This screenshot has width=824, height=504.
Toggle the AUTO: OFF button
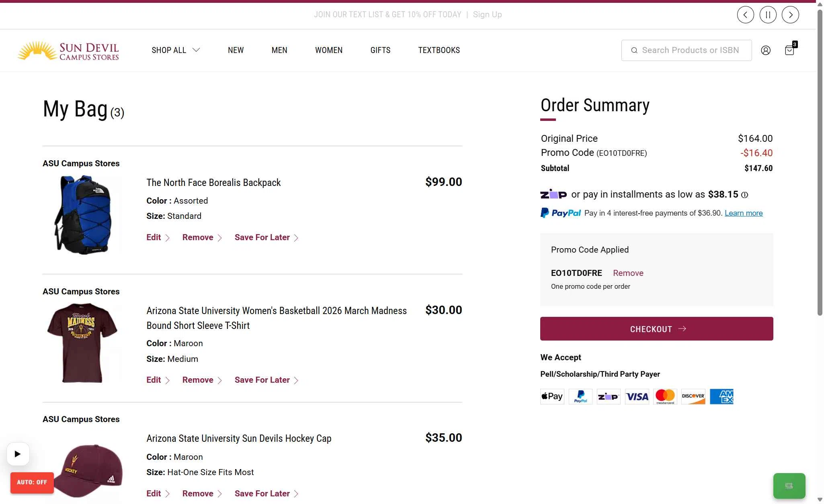pyautogui.click(x=32, y=482)
